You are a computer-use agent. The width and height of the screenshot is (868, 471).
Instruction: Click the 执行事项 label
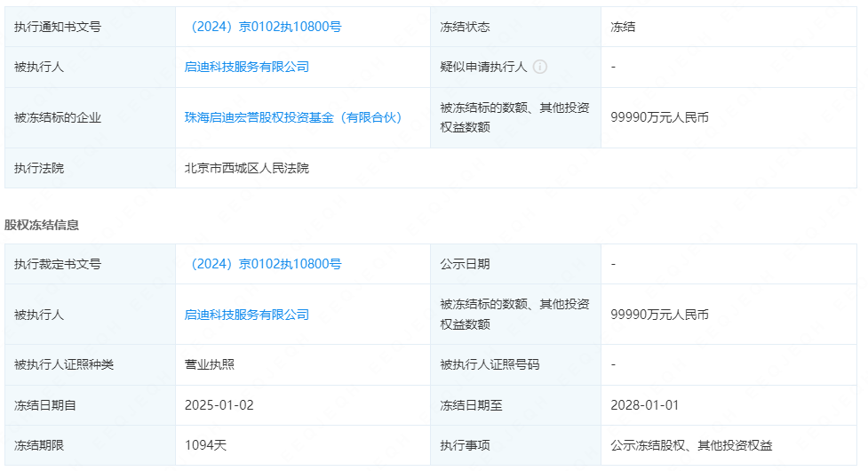tap(465, 445)
